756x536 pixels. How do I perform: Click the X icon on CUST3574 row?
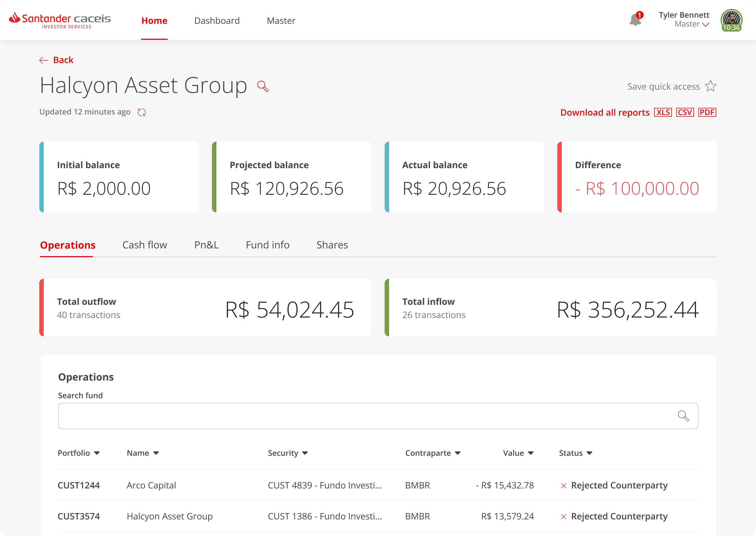pyautogui.click(x=563, y=517)
